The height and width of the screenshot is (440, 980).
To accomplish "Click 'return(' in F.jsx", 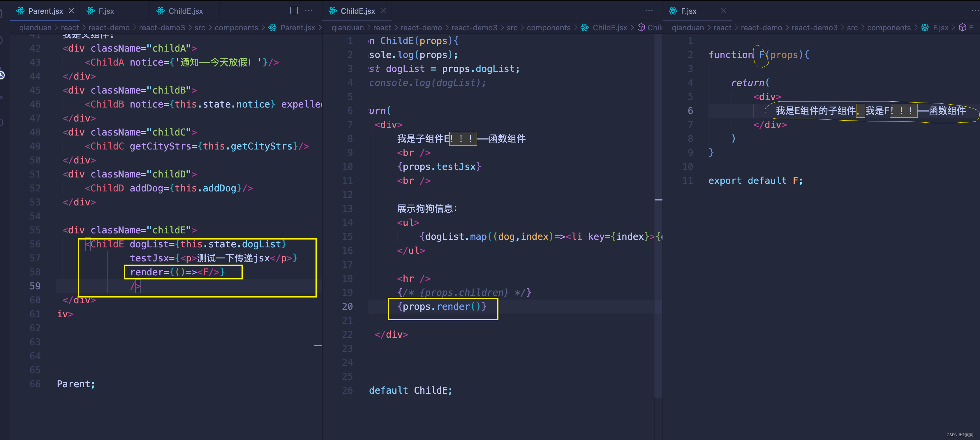I will 750,82.
